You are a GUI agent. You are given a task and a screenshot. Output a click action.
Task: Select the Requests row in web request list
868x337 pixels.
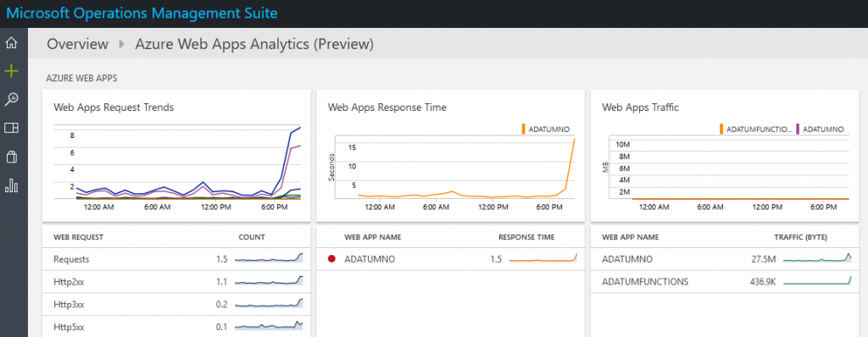point(176,259)
